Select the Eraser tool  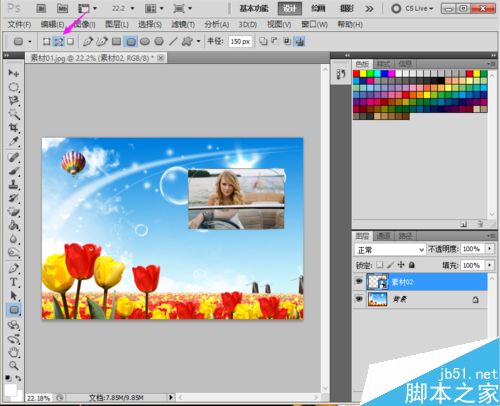[14, 212]
